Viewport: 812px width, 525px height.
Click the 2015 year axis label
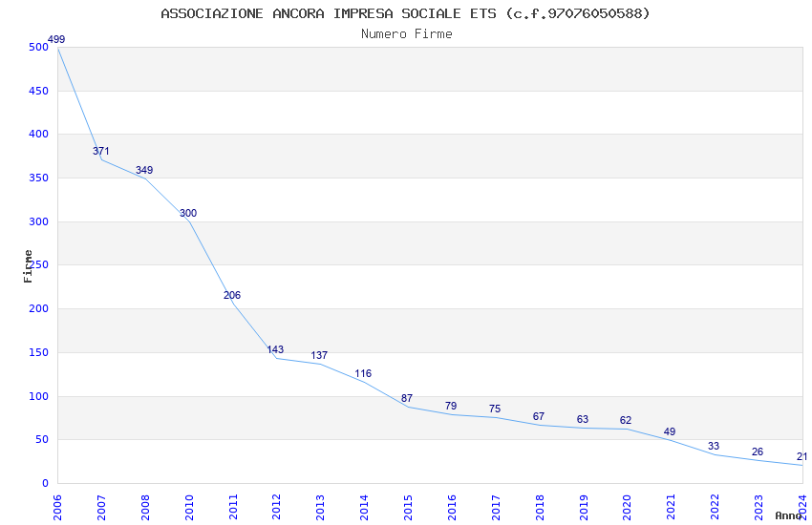408,508
